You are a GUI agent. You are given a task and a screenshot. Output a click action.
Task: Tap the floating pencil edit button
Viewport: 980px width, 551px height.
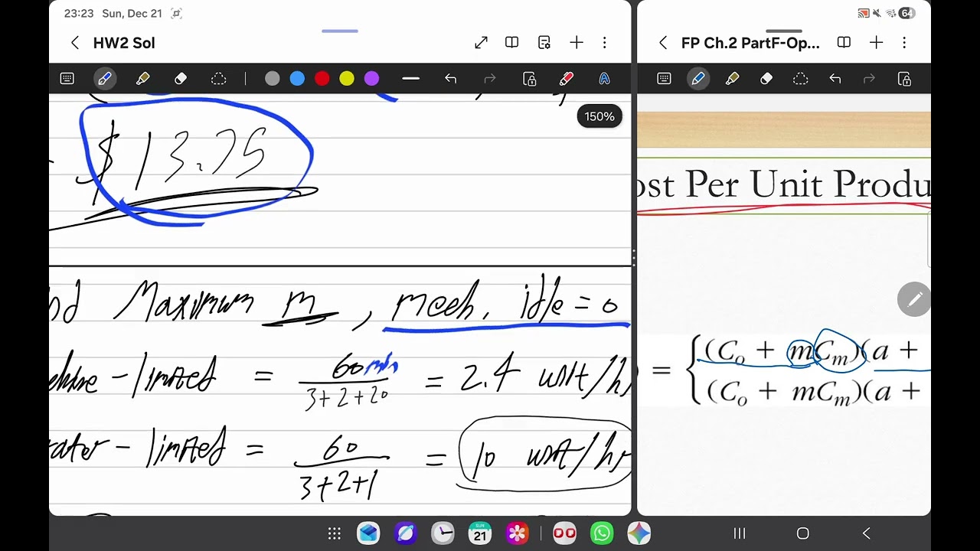point(914,300)
